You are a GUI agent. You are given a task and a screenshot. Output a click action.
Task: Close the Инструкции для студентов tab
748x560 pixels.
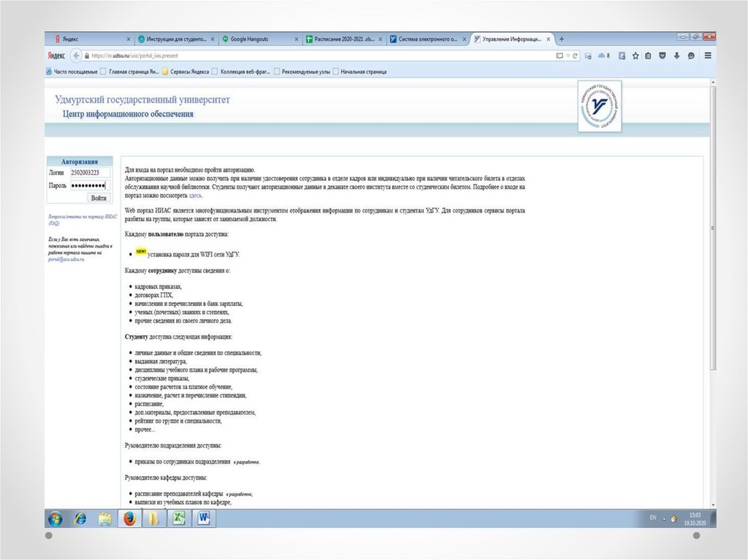click(213, 39)
